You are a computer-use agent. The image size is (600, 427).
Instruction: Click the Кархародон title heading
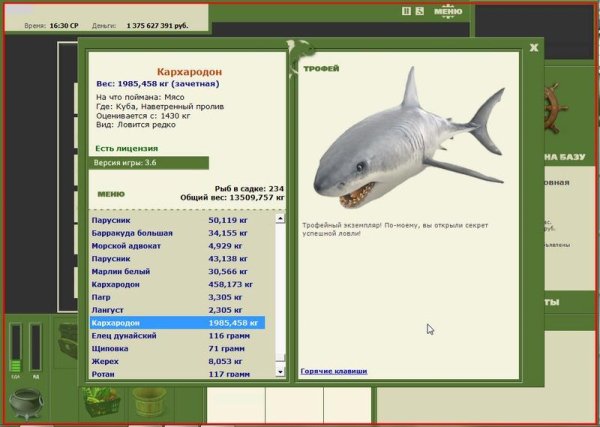click(189, 72)
